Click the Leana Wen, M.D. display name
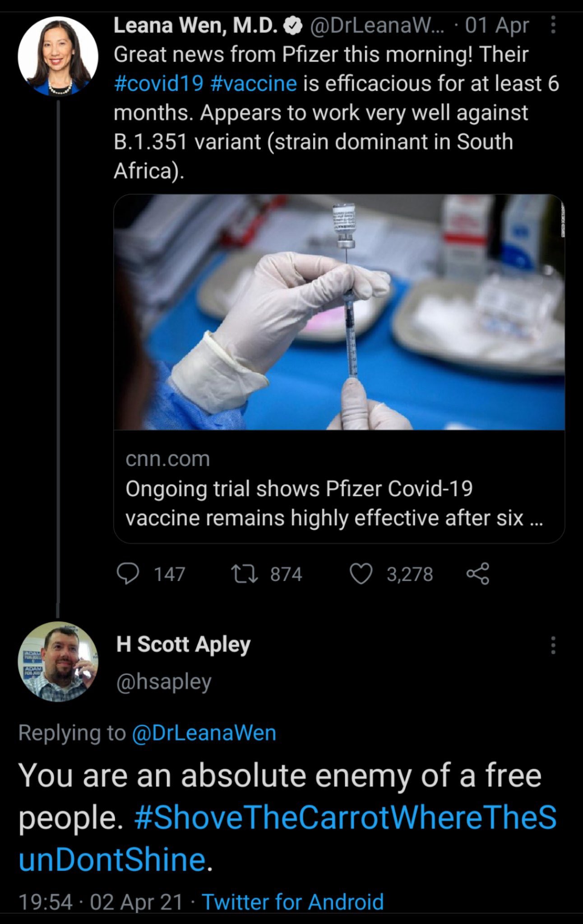Image resolution: width=583 pixels, height=924 pixels. pyautogui.click(x=195, y=26)
